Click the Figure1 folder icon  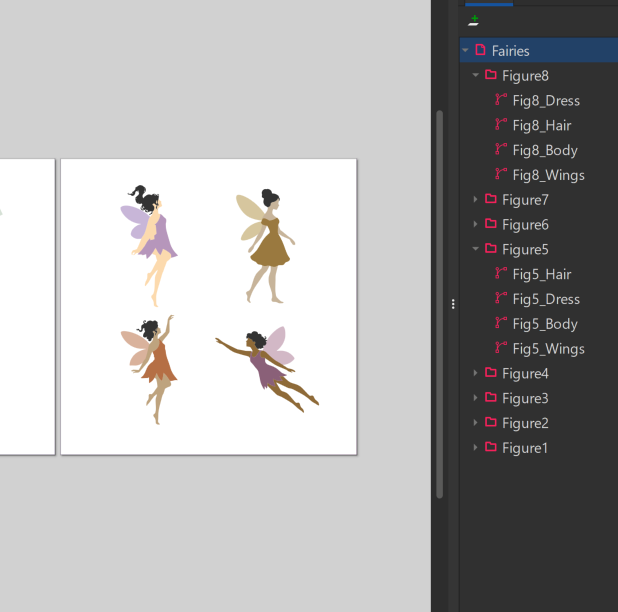(491, 447)
